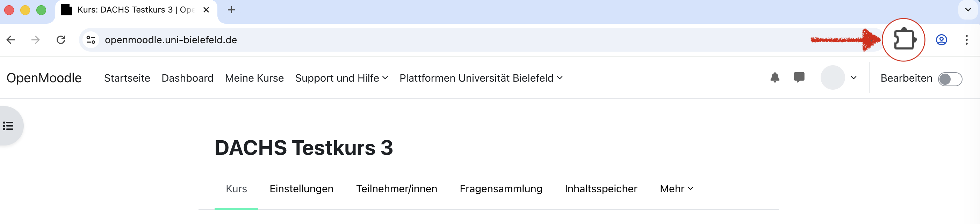This screenshot has width=980, height=224.
Task: Open the course index sidebar icon
Action: (8, 125)
